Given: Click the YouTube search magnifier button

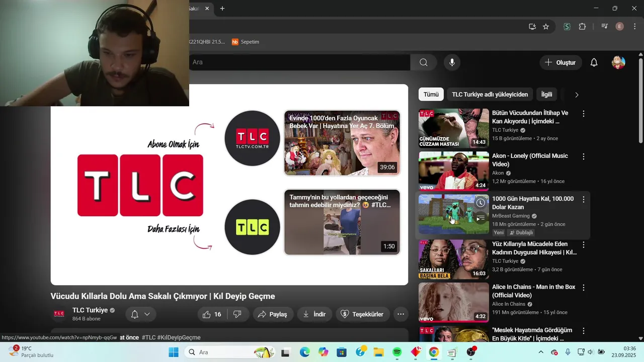Looking at the screenshot, I should pyautogui.click(x=424, y=62).
